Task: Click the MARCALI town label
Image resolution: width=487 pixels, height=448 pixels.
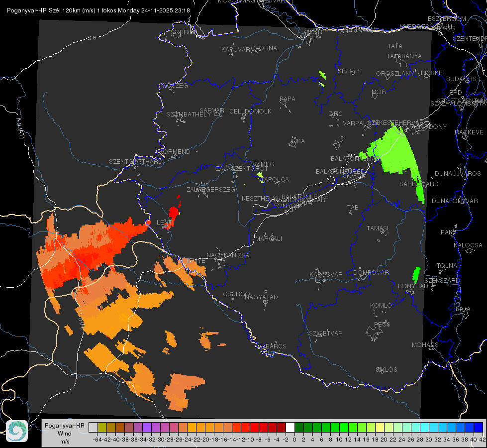Action: [269, 239]
